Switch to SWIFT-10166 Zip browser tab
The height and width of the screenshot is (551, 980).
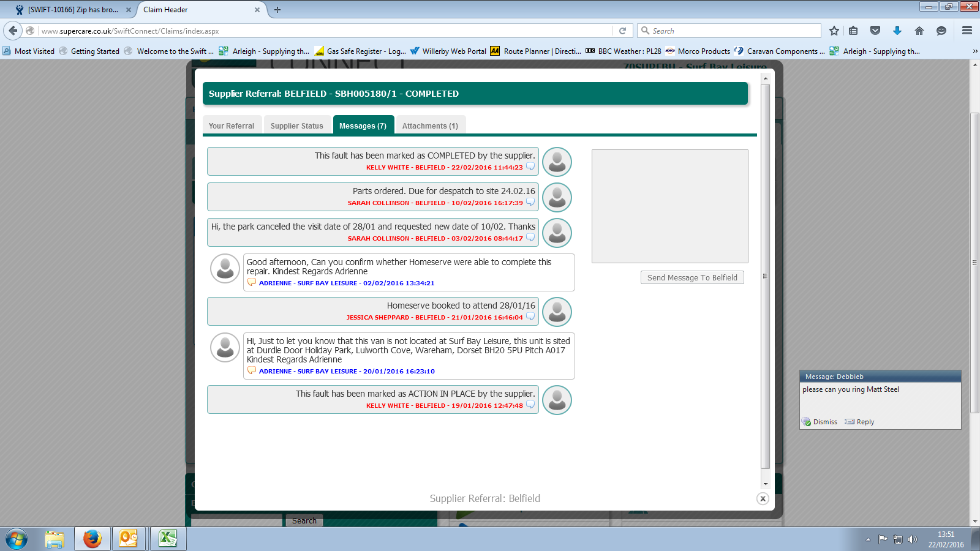[73, 10]
